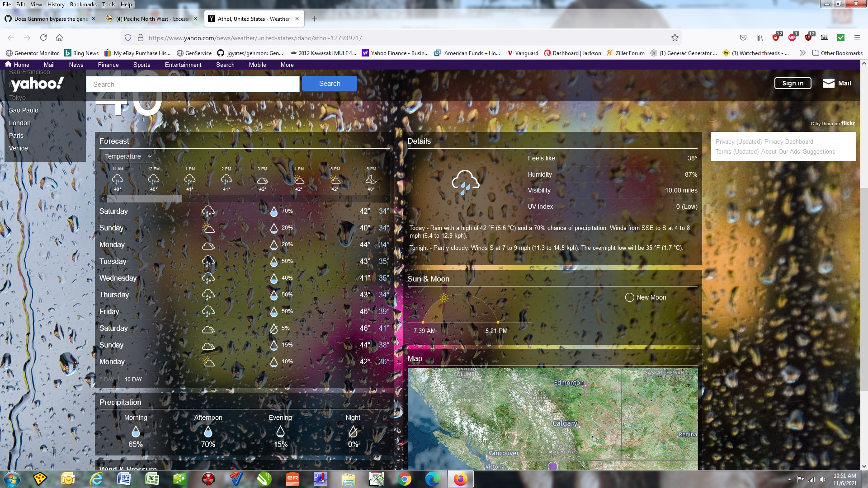Click the green checkmark extension icon
Viewport: 868px width, 488px height.
[841, 38]
